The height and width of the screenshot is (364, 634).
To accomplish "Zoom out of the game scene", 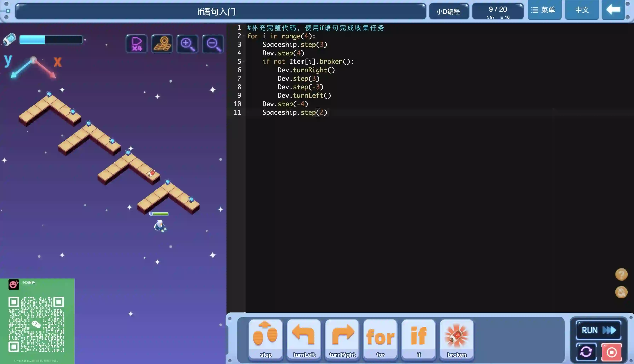I will (x=213, y=44).
